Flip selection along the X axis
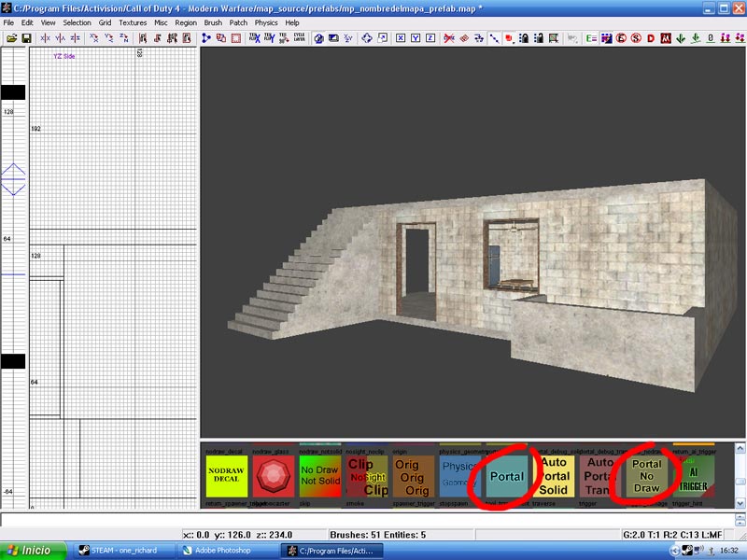 tap(45, 38)
